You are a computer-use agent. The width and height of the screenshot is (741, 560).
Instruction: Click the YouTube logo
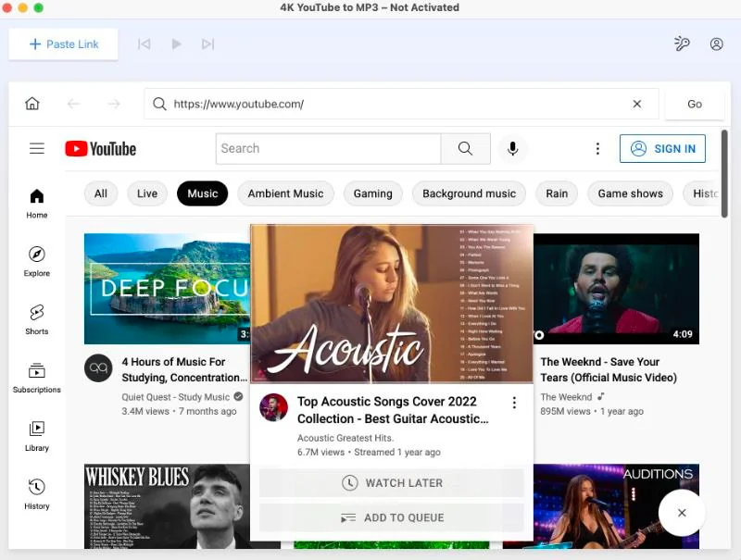[x=100, y=148]
